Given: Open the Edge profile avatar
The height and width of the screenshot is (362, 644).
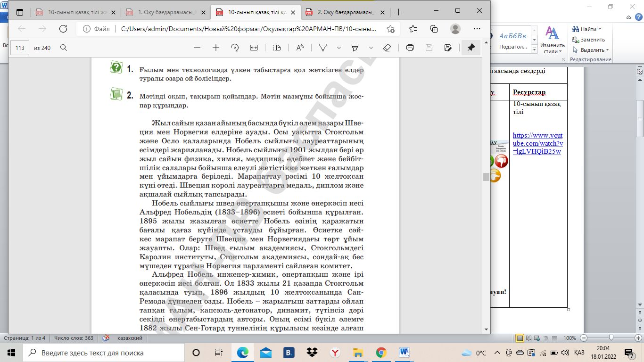Looking at the screenshot, I should (455, 29).
